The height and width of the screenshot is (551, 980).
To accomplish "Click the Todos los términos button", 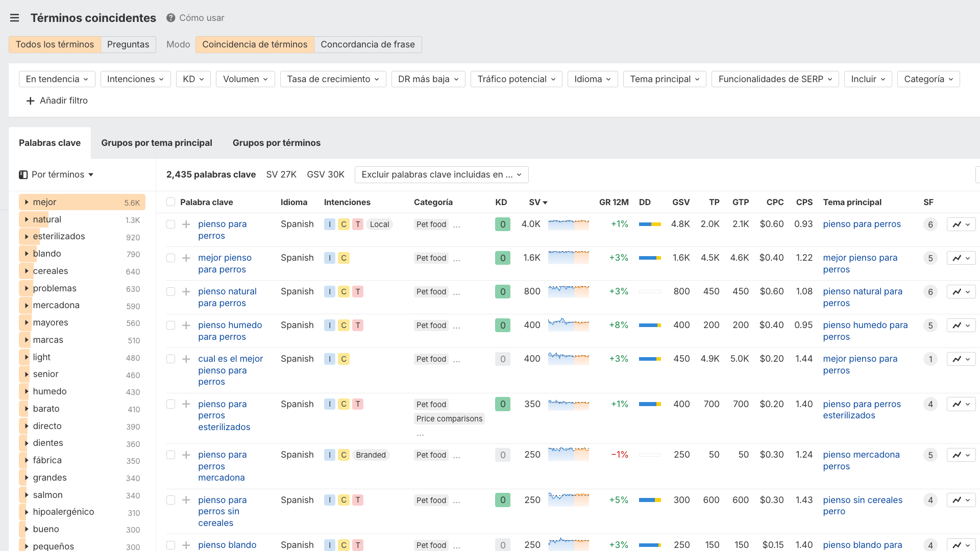I will point(55,44).
